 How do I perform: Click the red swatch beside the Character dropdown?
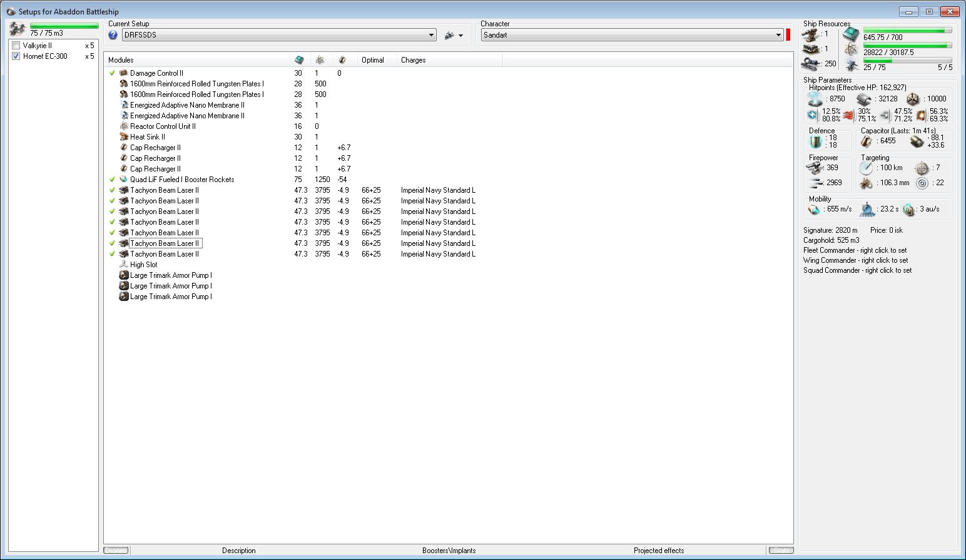click(788, 35)
